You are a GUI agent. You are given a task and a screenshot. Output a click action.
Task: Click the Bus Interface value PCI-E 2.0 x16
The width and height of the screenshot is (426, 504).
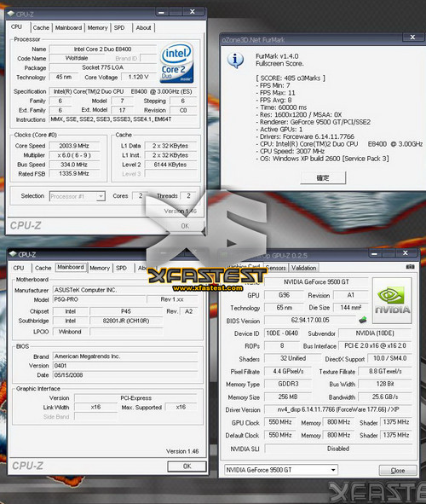pos(375,345)
